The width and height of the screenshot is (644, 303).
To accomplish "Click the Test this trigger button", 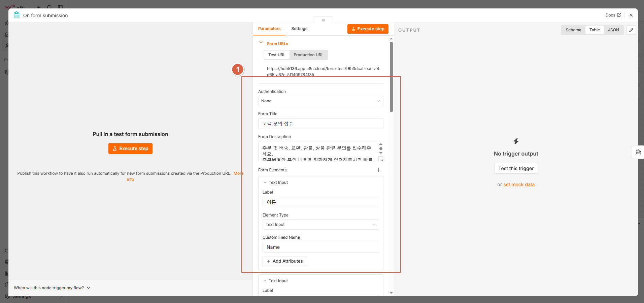I will coord(516,168).
